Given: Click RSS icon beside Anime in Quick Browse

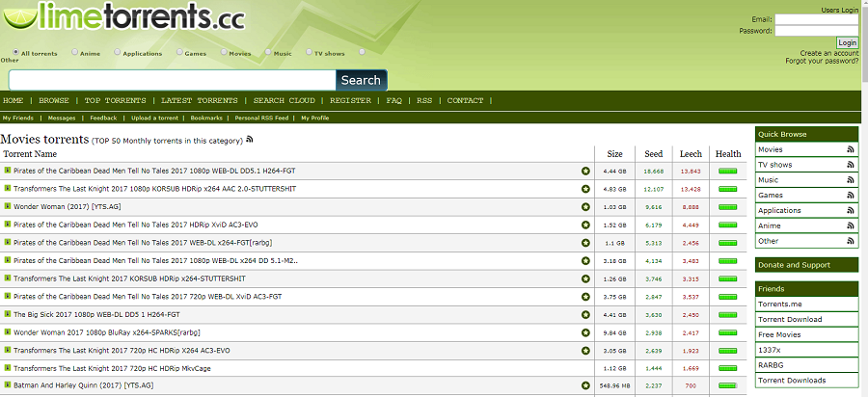Looking at the screenshot, I should tap(850, 225).
